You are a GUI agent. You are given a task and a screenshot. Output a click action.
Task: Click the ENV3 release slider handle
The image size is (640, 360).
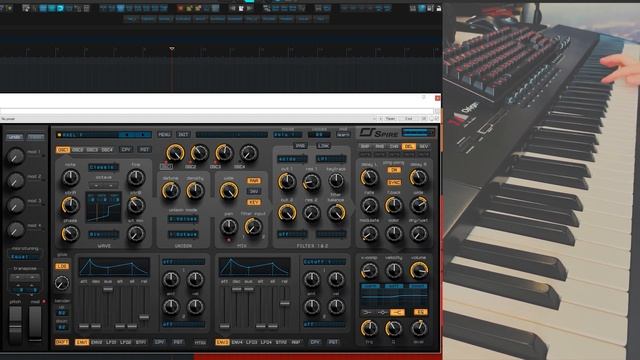click(x=284, y=303)
